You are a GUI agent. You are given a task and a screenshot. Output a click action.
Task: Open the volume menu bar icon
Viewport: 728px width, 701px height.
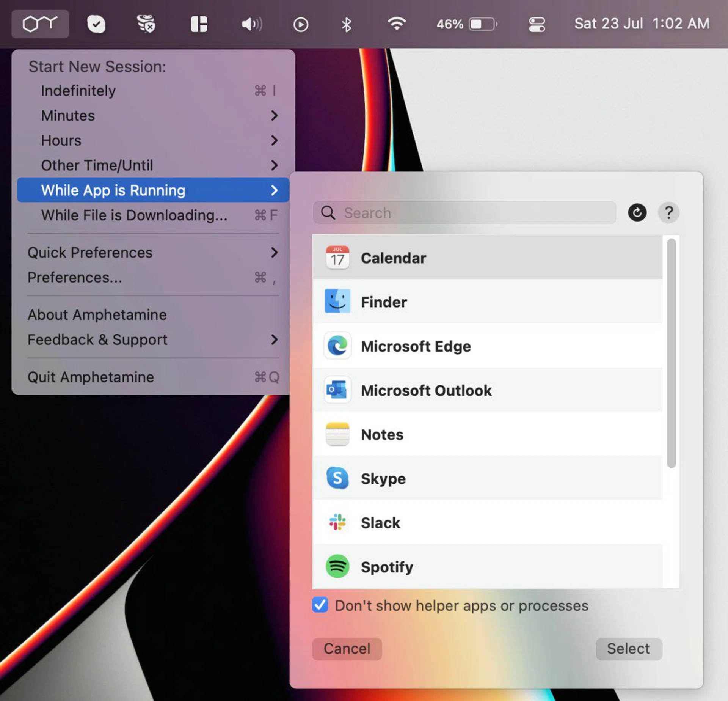point(251,25)
